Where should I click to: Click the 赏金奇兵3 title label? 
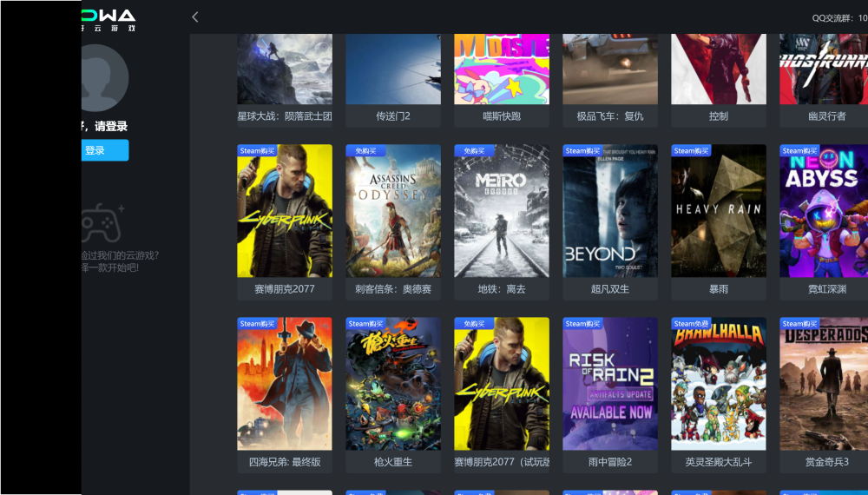(827, 462)
